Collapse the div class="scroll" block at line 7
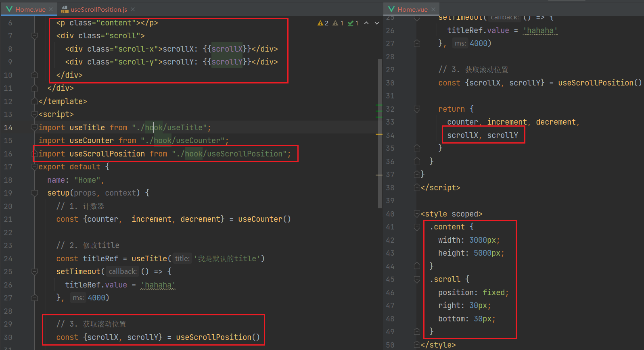 tap(35, 36)
